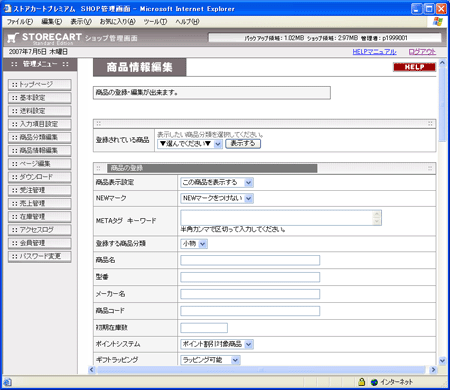The width and height of the screenshot is (450, 390).
Task: Click the 初期在庫数 input field
Action: click(x=204, y=328)
